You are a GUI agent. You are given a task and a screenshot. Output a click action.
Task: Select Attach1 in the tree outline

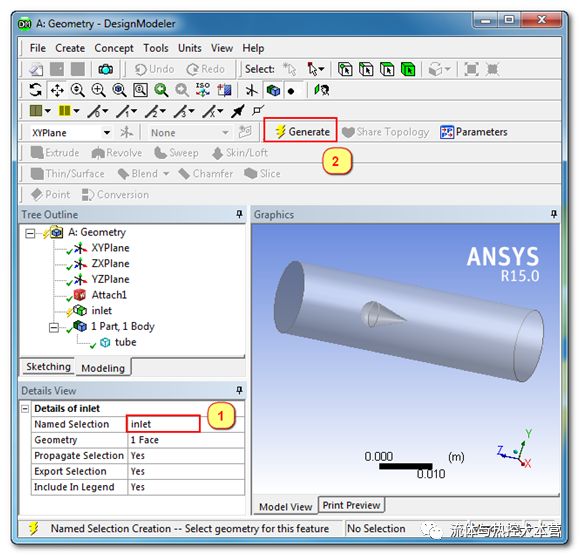click(x=109, y=295)
